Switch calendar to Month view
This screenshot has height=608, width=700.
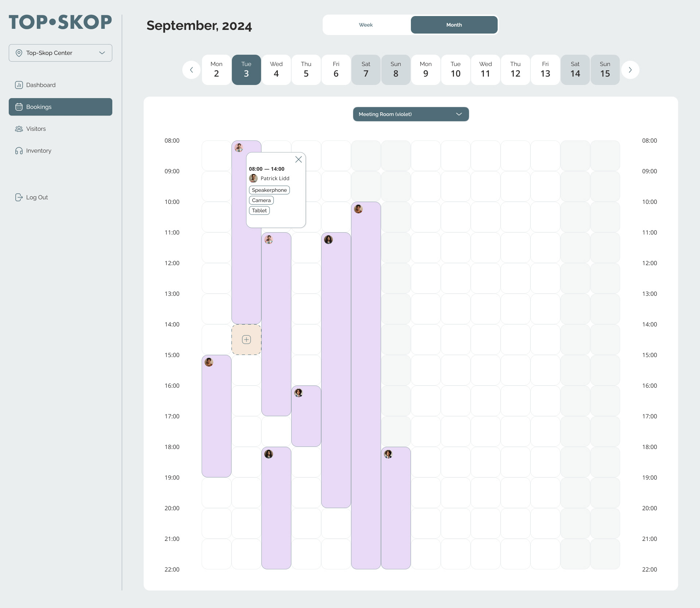454,25
